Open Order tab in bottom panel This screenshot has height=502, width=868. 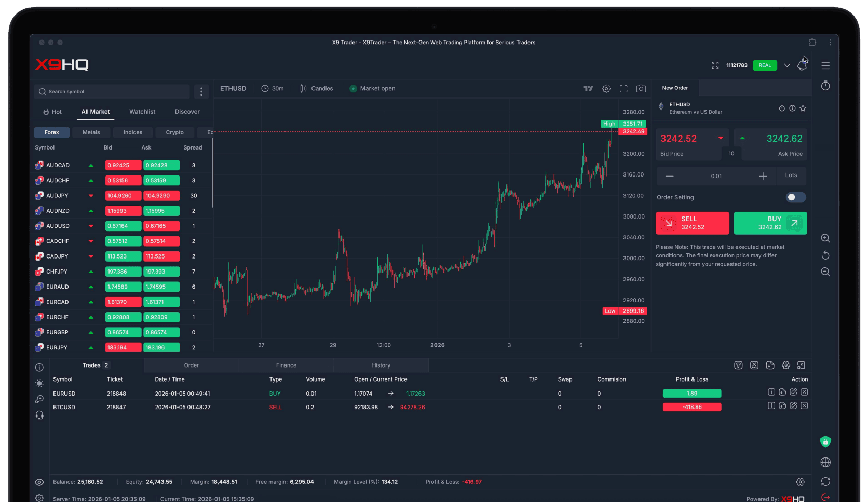(x=191, y=365)
